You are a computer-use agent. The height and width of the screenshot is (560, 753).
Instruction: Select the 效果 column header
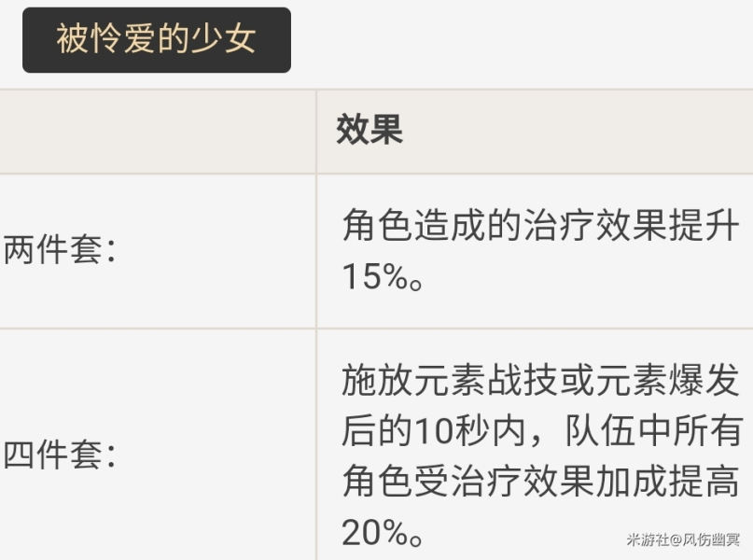[x=369, y=131]
